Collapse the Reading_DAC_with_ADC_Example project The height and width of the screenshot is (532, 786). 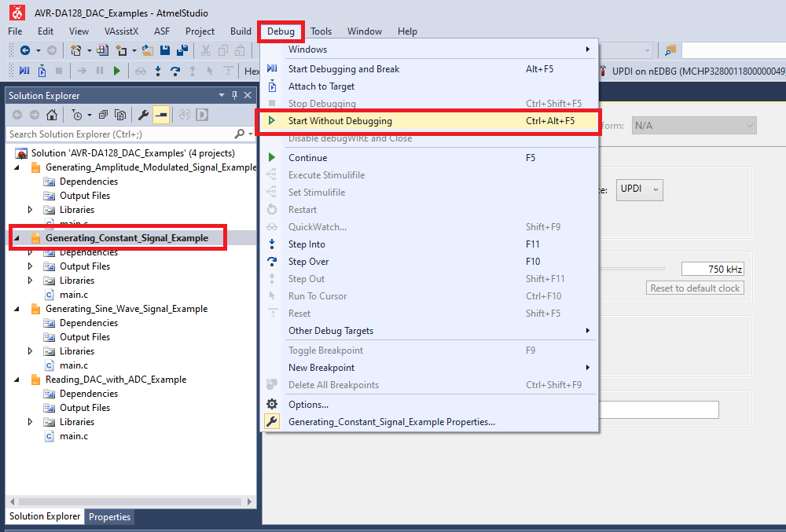pos(17,380)
